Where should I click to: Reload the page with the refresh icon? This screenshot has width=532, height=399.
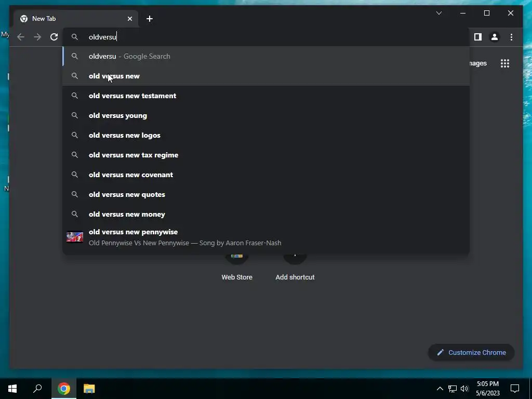pos(54,37)
